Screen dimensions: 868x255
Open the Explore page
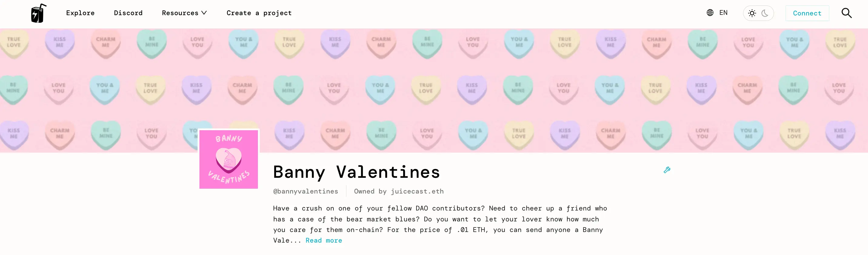point(80,13)
